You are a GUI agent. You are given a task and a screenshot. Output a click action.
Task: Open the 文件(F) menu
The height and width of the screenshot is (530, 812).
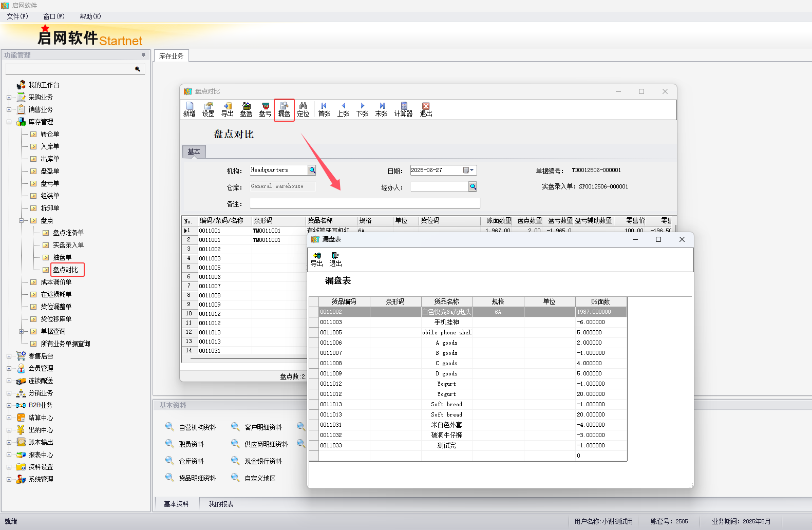17,16
